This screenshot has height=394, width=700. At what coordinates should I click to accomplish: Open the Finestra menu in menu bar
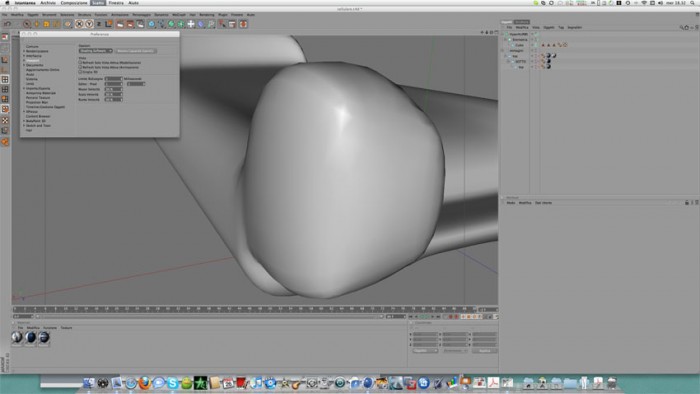click(116, 3)
